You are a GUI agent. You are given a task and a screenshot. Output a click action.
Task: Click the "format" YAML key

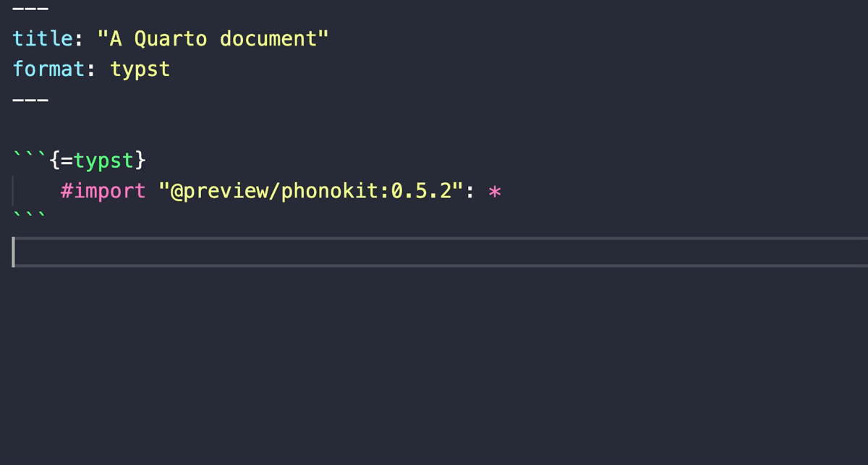[x=48, y=69]
